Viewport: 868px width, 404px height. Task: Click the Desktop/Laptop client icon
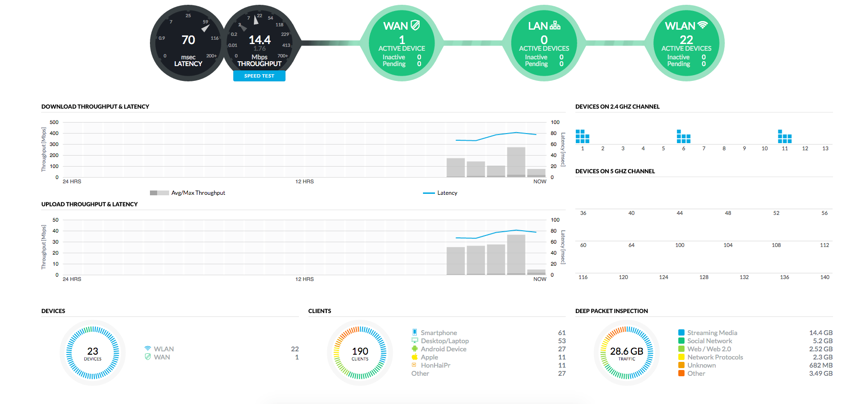(x=414, y=341)
